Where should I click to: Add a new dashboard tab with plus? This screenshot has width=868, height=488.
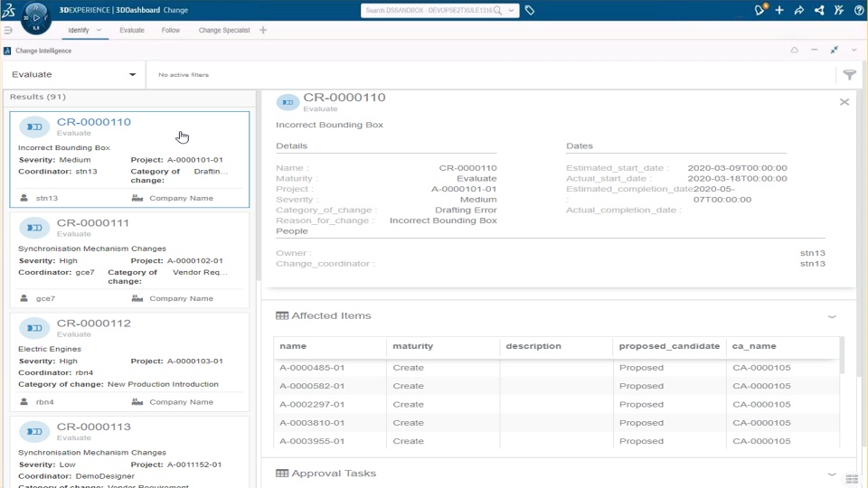point(263,30)
